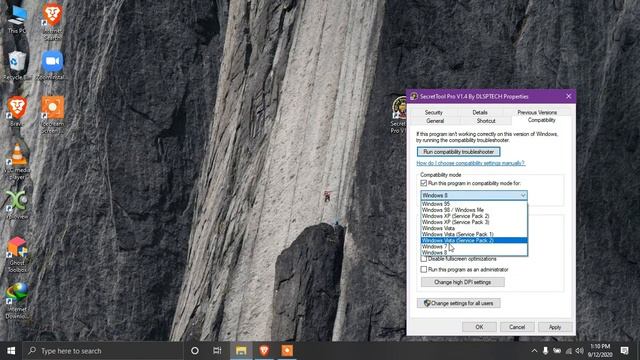
Task: Select the Brave desktop shortcut
Action: click(x=17, y=111)
